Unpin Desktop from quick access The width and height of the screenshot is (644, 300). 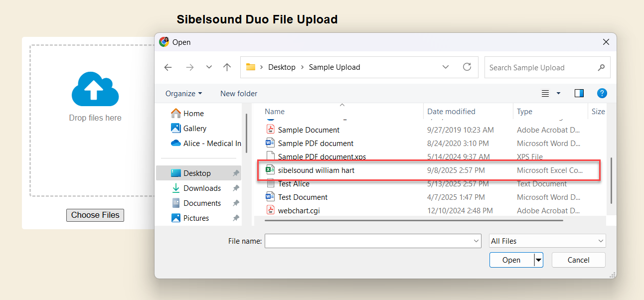(236, 173)
